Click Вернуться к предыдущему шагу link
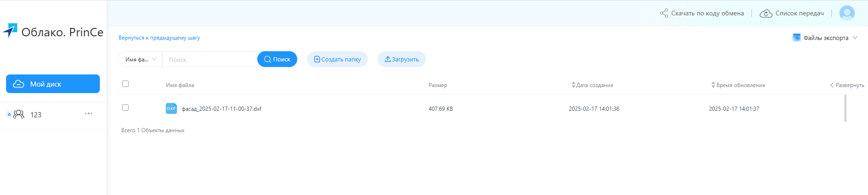 click(159, 38)
